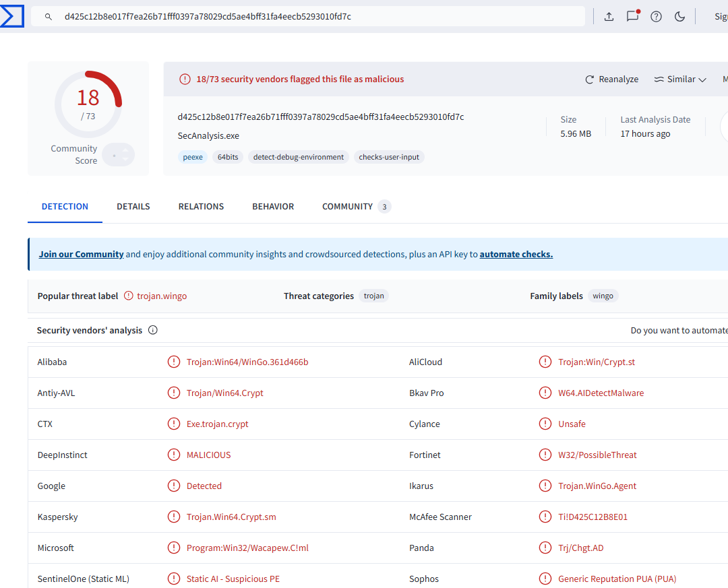
Task: Switch to the DETAILS tab
Action: [133, 207]
